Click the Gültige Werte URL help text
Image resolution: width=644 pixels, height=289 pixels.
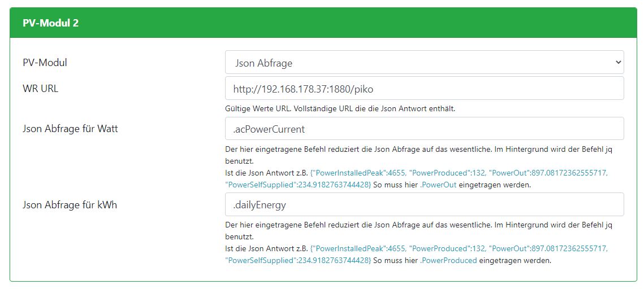[340, 108]
